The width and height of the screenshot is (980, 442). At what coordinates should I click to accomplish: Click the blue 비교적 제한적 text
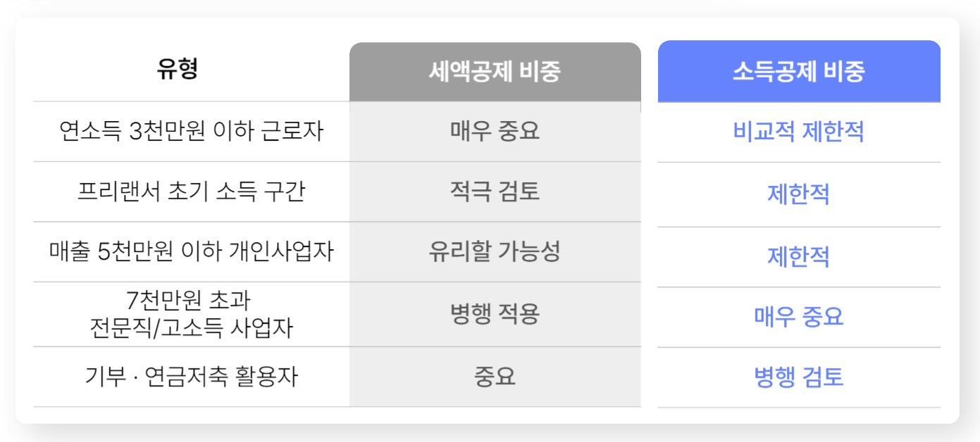(x=798, y=132)
